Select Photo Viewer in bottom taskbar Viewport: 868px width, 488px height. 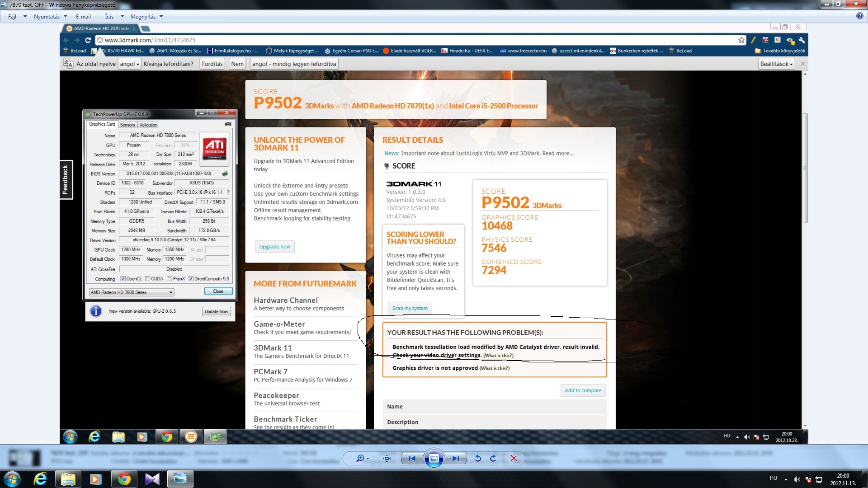point(180,479)
